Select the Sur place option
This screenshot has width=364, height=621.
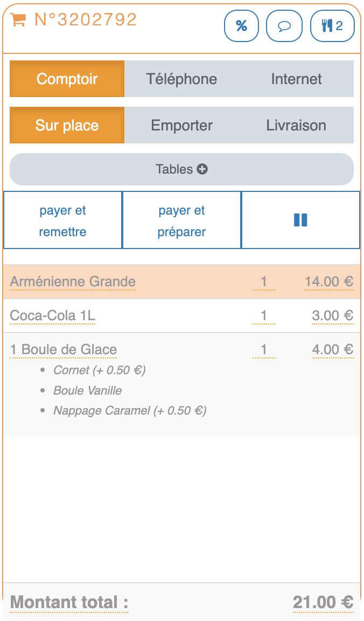[67, 125]
